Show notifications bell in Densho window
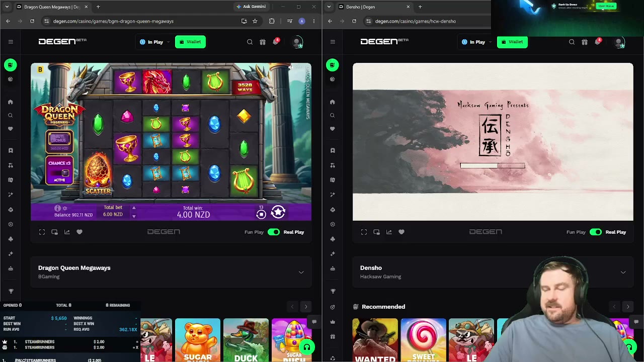Viewport: 644px width, 362px height. click(x=598, y=42)
